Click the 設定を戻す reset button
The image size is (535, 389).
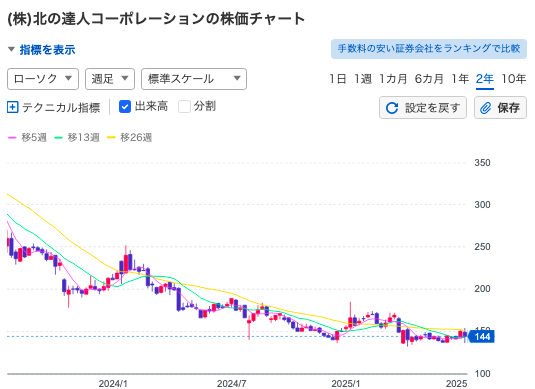tap(423, 107)
